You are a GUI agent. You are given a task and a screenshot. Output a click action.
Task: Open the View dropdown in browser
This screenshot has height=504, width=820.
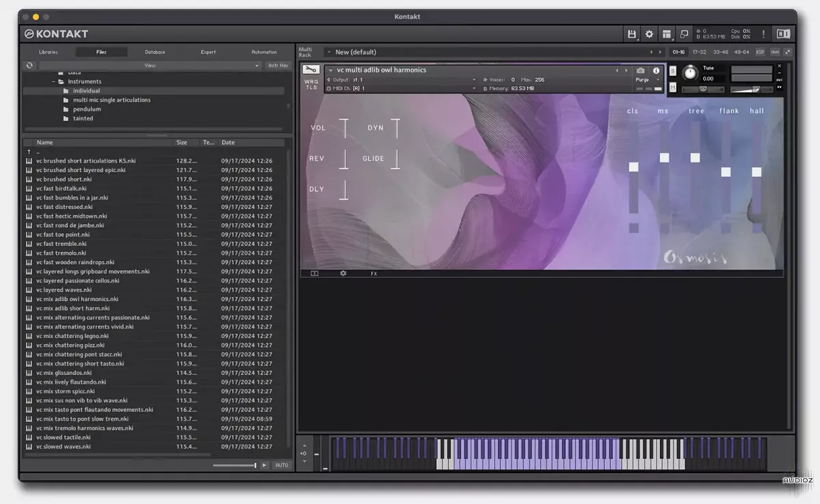click(x=150, y=66)
